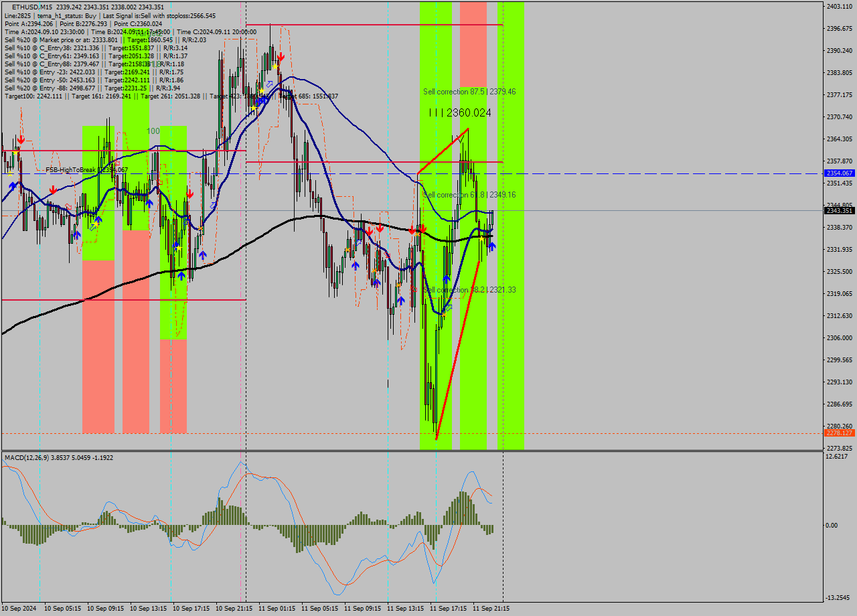Click 'Sell correction 61.8 | 2349.16' label

pos(469,194)
